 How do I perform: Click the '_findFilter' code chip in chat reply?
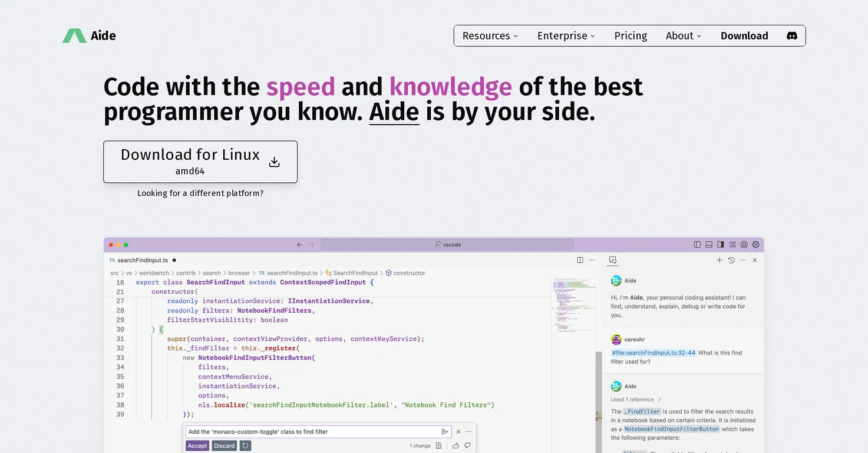pos(642,412)
